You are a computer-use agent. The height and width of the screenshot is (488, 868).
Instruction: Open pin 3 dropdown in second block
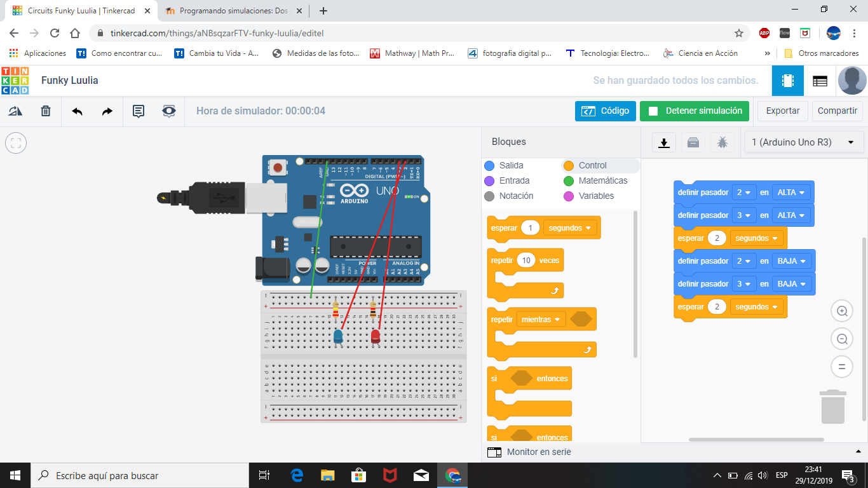click(744, 215)
